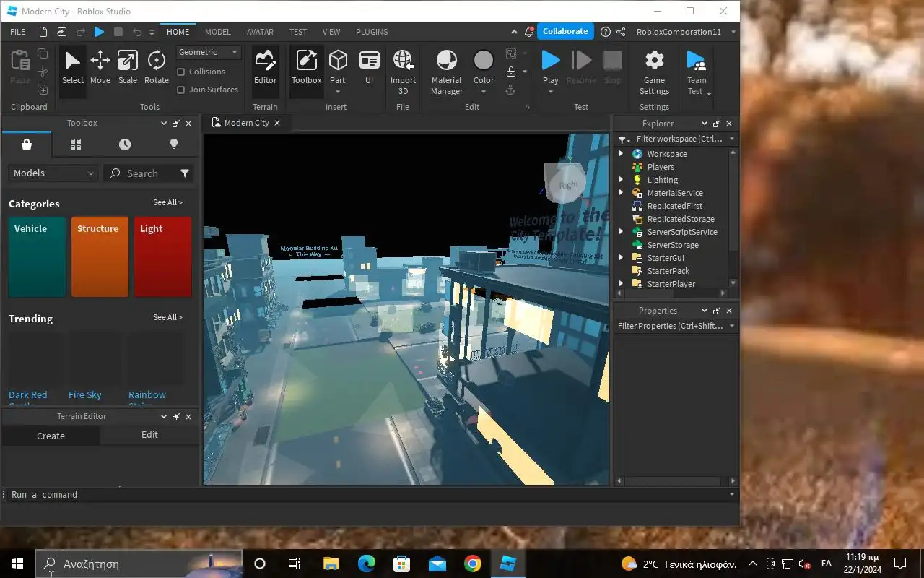
Task: Click the Play test button
Action: pos(551,65)
